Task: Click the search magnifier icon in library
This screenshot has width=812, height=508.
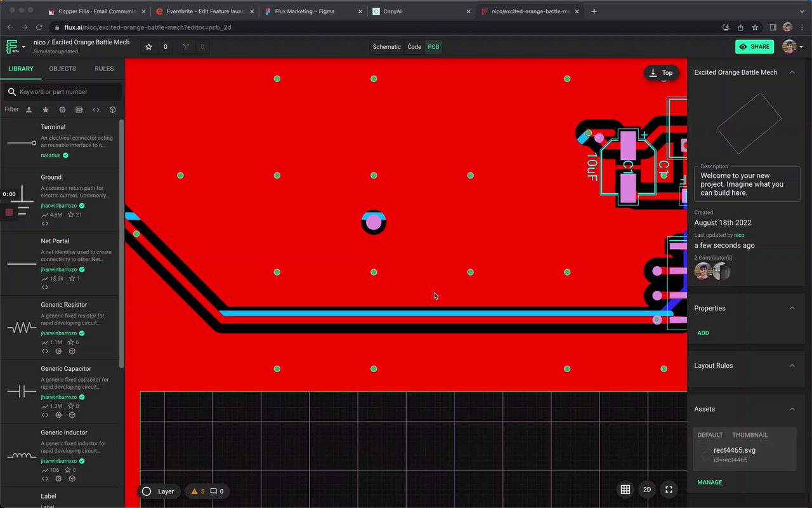Action: [x=11, y=92]
